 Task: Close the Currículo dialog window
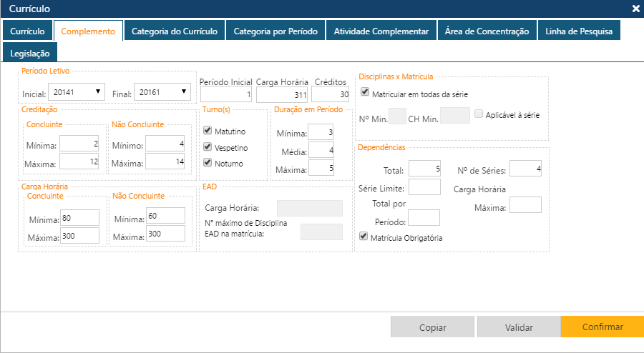tap(635, 9)
